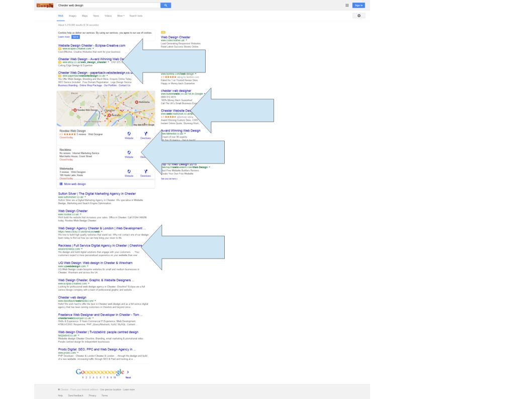
Task: Click the Reckless pin on the map
Action: [x=109, y=115]
